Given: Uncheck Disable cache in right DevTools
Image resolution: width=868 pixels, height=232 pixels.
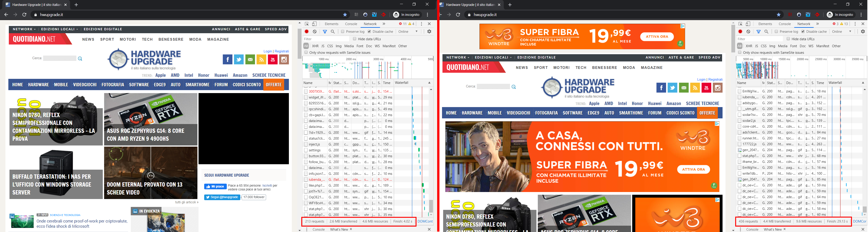Looking at the screenshot, I should [803, 31].
